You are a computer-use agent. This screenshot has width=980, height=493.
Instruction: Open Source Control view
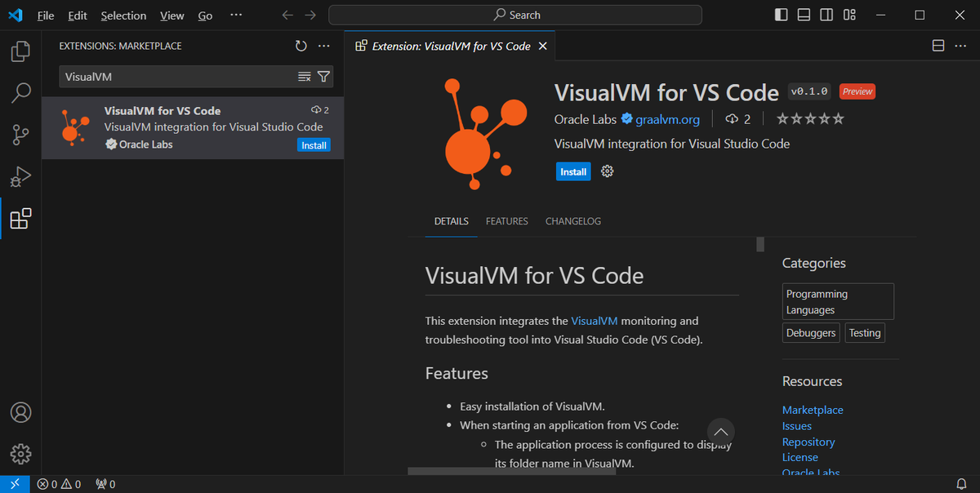(x=20, y=135)
